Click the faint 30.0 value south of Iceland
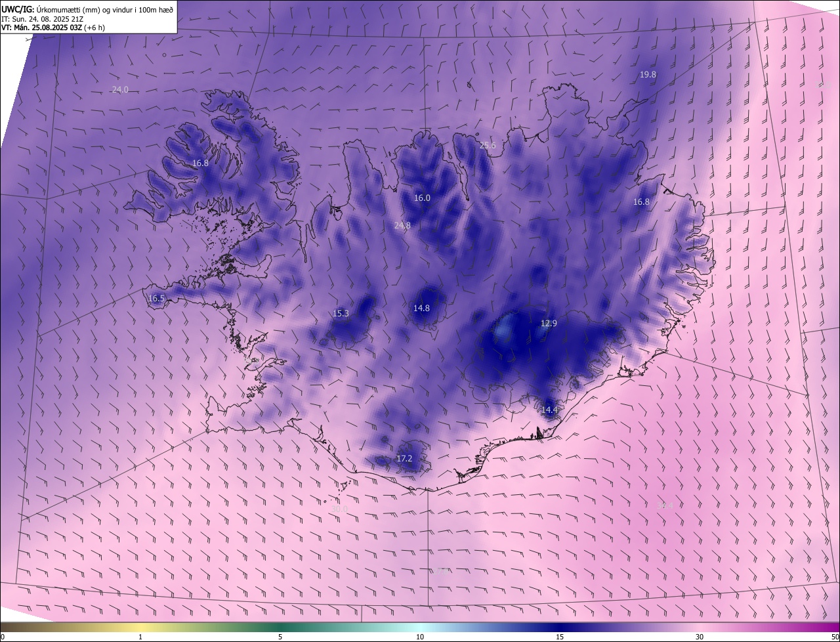Image resolution: width=840 pixels, height=642 pixels. pyautogui.click(x=339, y=509)
